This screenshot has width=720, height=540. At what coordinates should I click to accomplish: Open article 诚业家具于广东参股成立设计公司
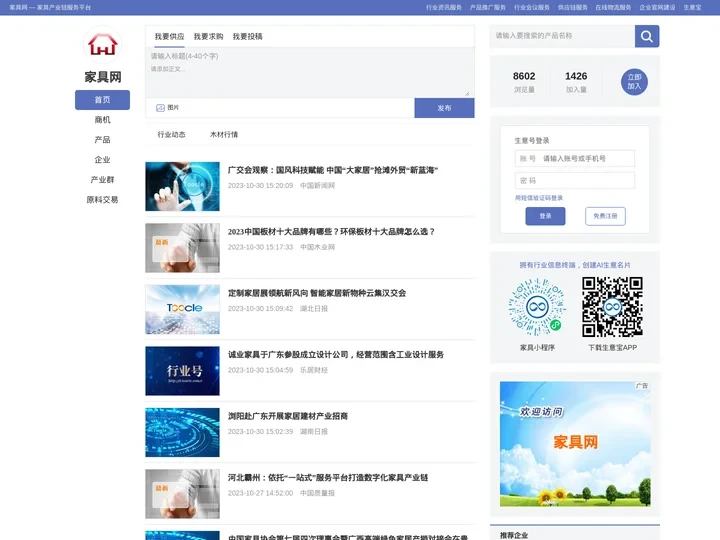[336, 355]
